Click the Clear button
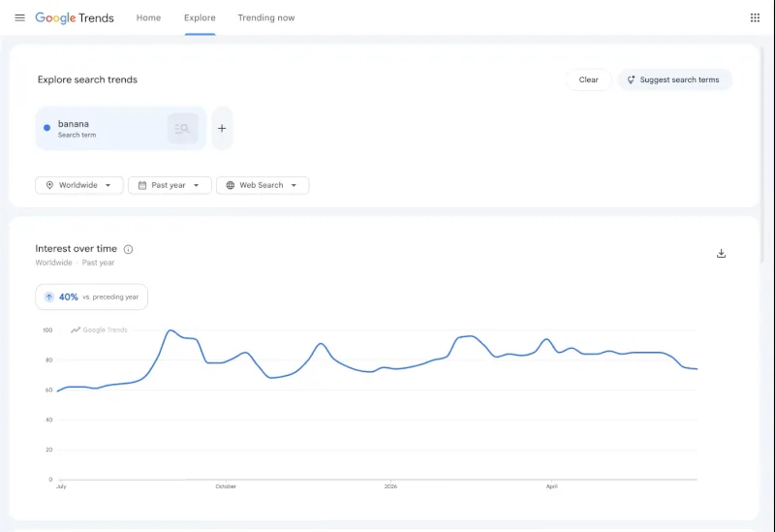The height and width of the screenshot is (532, 775). tap(588, 79)
